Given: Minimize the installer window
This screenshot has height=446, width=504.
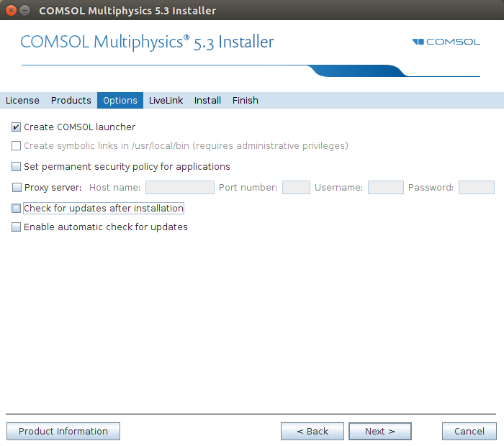Looking at the screenshot, I should coord(25,11).
